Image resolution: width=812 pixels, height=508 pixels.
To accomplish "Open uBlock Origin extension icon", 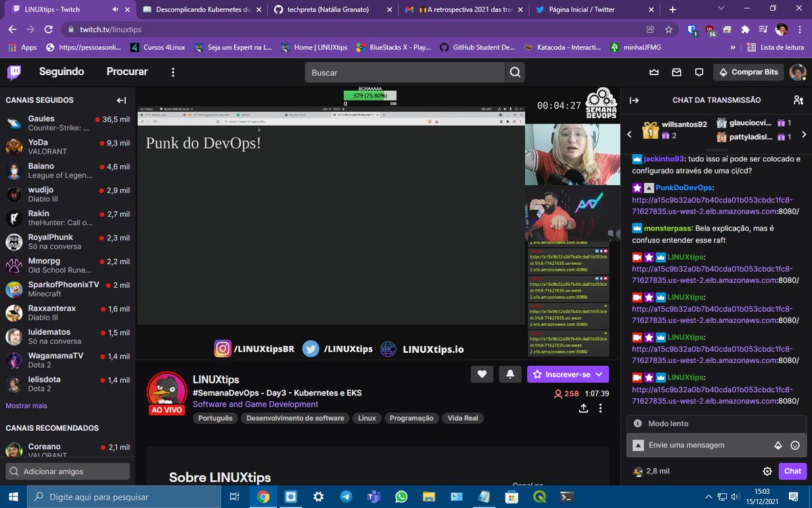I will [x=710, y=30].
